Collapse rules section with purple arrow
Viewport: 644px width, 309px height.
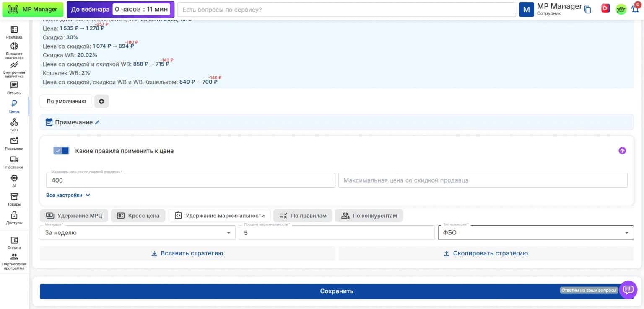622,151
